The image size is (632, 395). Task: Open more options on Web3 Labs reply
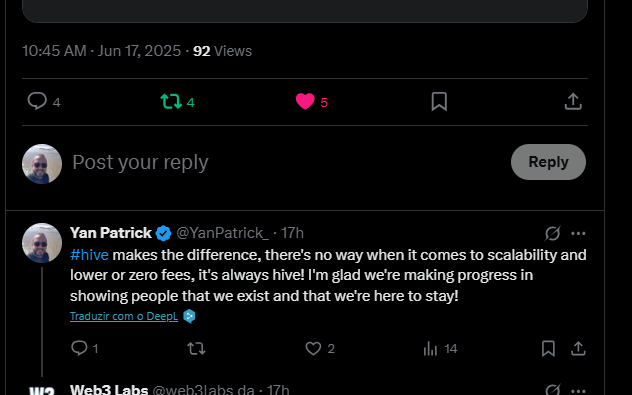[x=578, y=390]
